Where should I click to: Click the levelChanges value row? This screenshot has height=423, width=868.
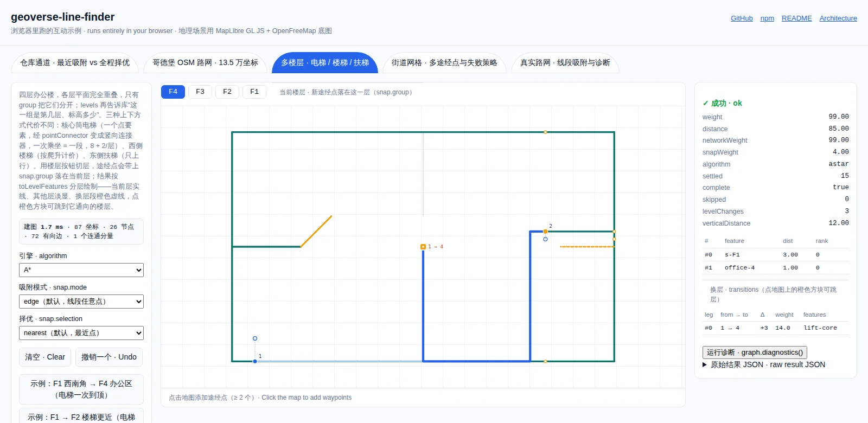(776, 211)
